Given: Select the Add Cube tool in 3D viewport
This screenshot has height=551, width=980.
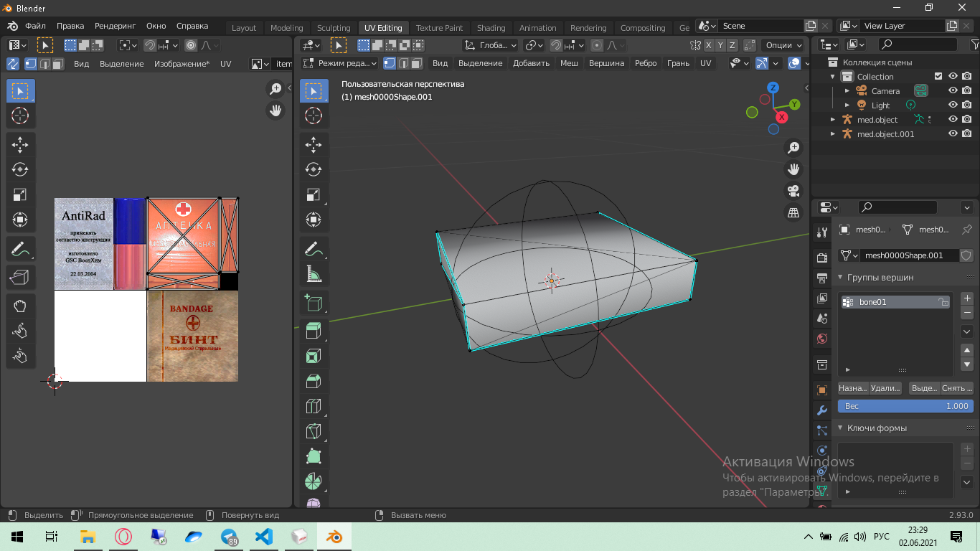Looking at the screenshot, I should point(314,303).
